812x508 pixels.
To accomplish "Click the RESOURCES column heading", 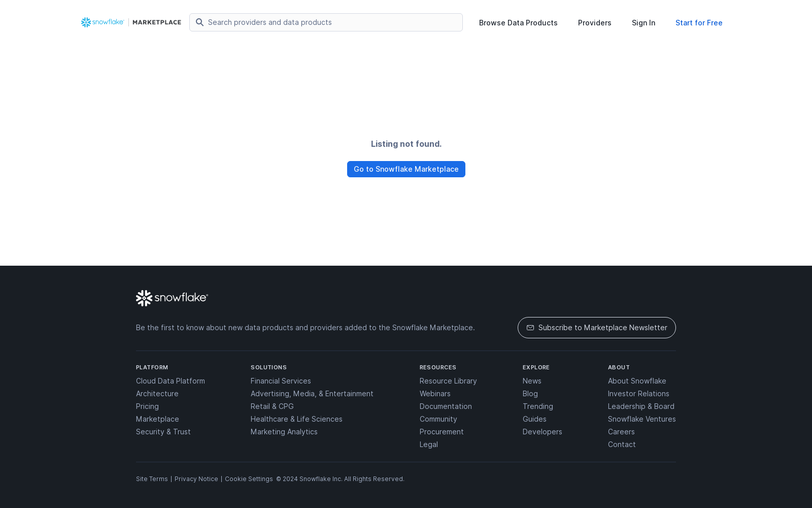I will 438,367.
